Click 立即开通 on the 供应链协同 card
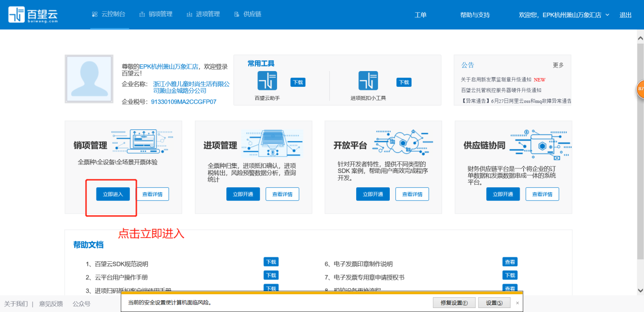 point(503,194)
